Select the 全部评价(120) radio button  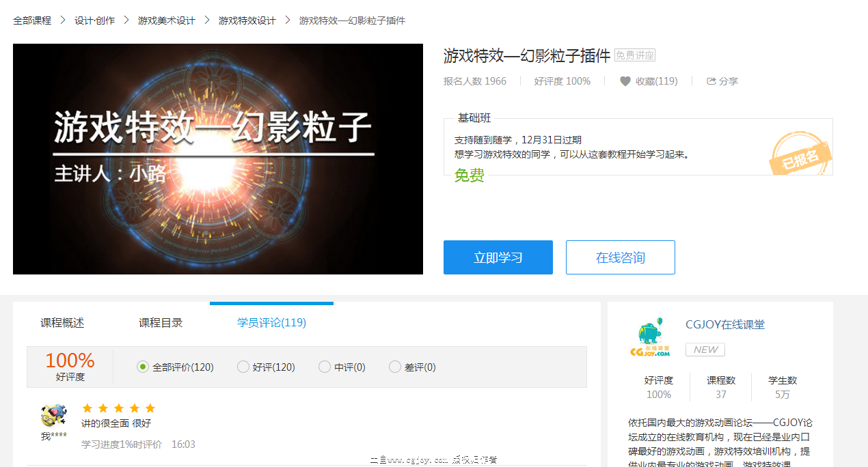(x=143, y=367)
